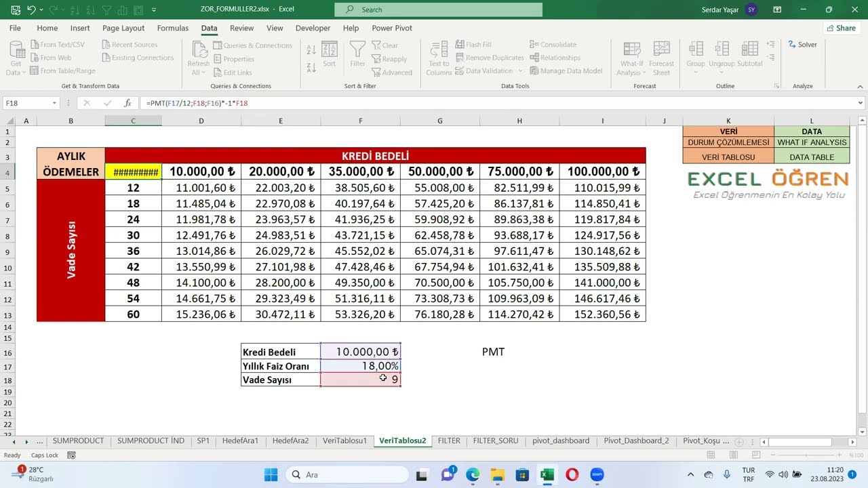Select the VeriTablosu1 sheet tab

click(344, 441)
